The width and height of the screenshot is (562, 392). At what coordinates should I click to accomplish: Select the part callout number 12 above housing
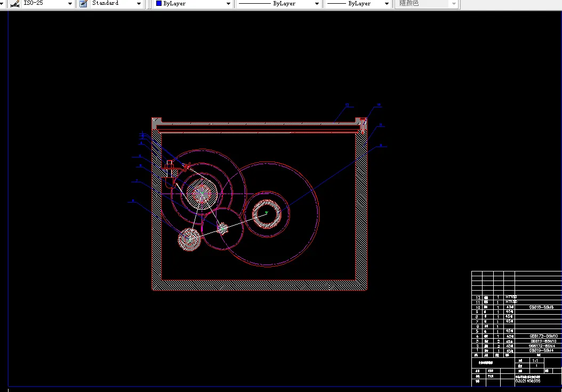pos(347,105)
